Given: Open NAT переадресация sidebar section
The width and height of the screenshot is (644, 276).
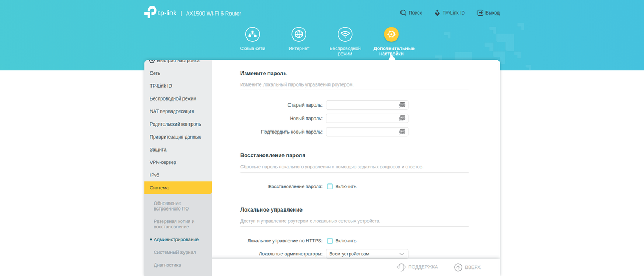Looking at the screenshot, I should 172,111.
